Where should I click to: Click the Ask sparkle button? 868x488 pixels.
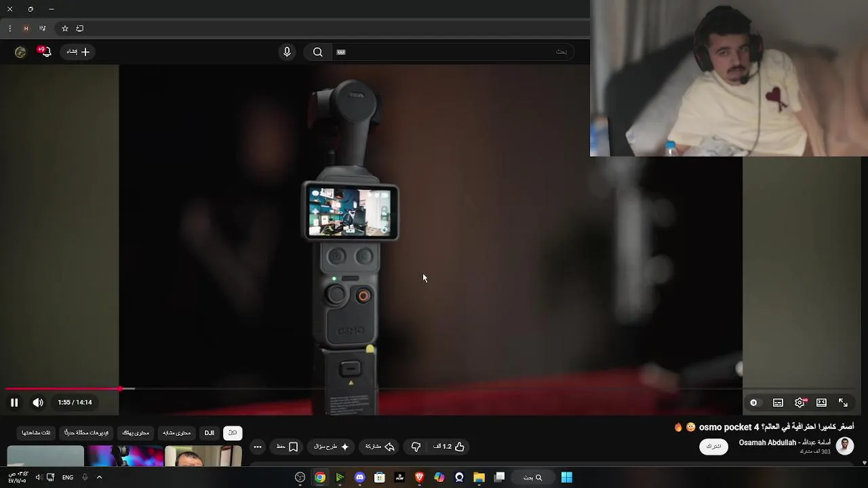coord(332,447)
